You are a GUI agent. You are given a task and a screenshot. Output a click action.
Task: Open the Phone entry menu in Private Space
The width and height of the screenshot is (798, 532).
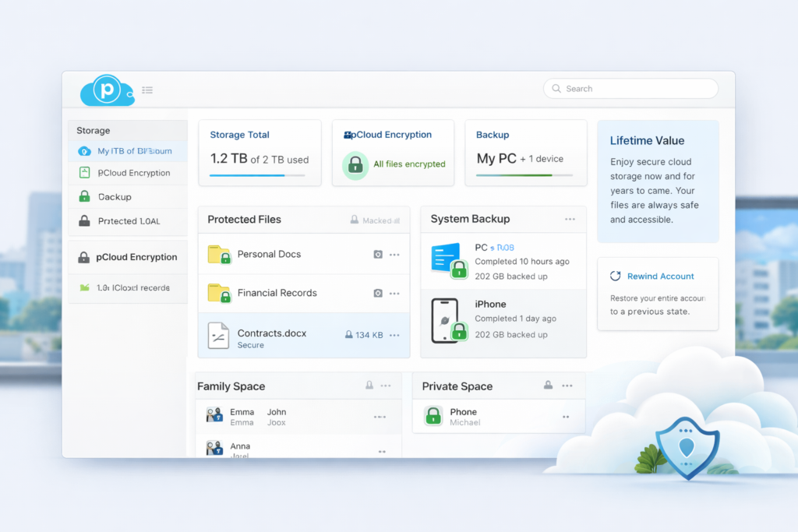[x=567, y=417]
